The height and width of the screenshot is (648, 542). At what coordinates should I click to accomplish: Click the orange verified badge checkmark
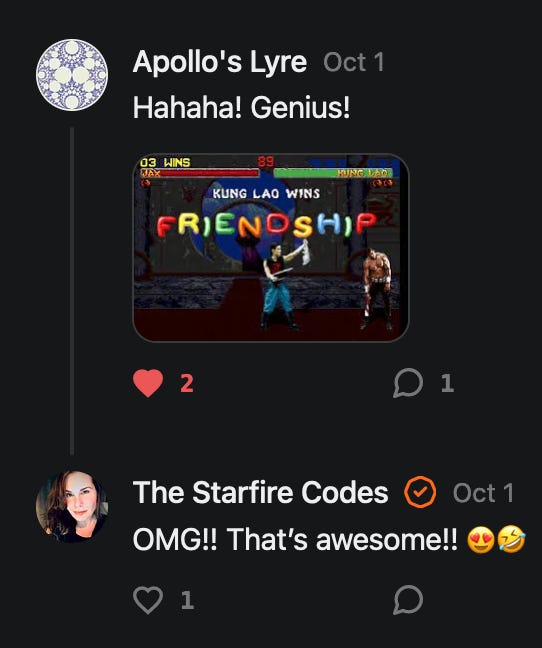[x=420, y=492]
